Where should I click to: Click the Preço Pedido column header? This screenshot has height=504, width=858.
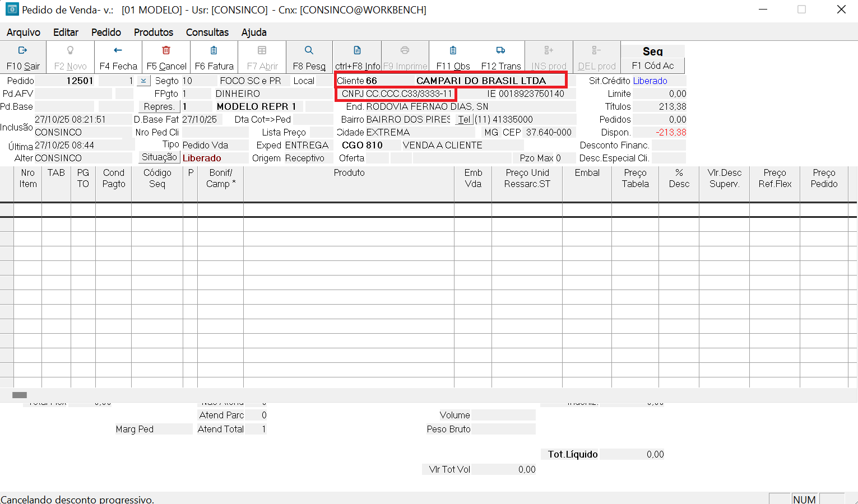(x=824, y=184)
